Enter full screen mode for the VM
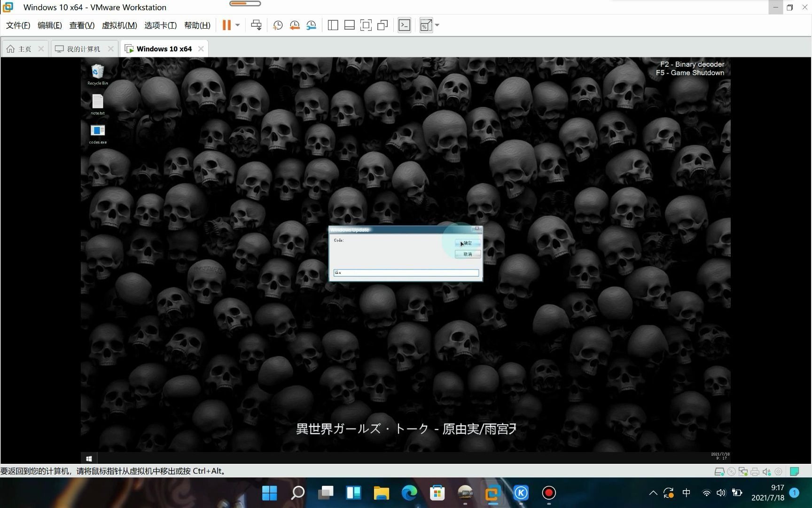 [366, 25]
